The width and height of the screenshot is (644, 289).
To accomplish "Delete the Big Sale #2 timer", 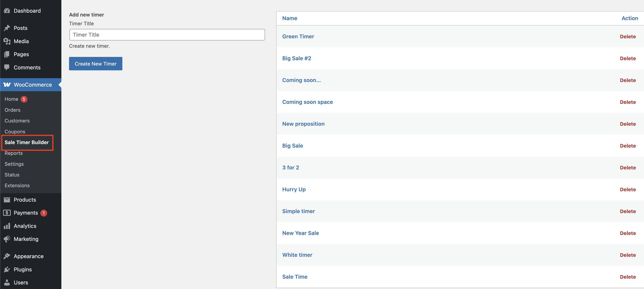I will (x=628, y=58).
